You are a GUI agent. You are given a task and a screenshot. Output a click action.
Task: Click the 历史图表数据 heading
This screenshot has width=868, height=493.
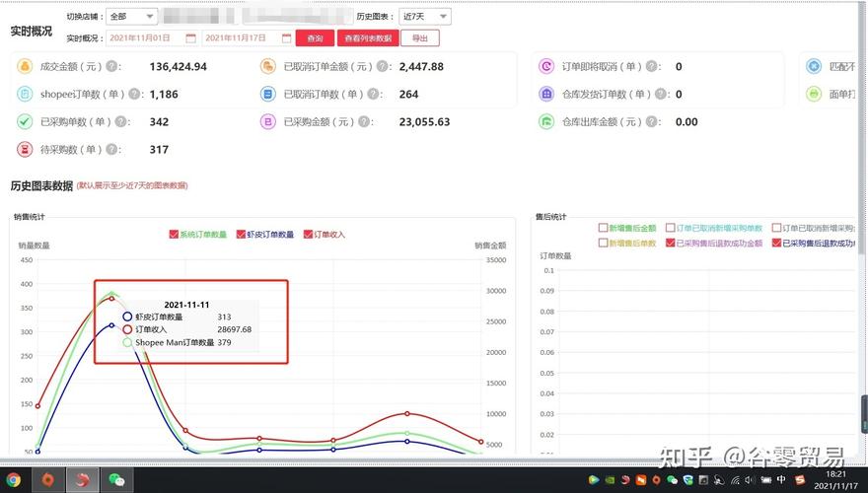click(41, 186)
